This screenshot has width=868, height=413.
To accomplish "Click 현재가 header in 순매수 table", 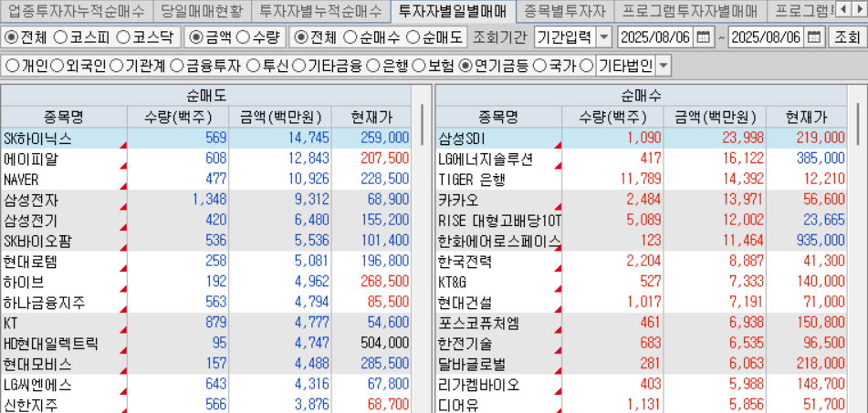I will tap(806, 118).
